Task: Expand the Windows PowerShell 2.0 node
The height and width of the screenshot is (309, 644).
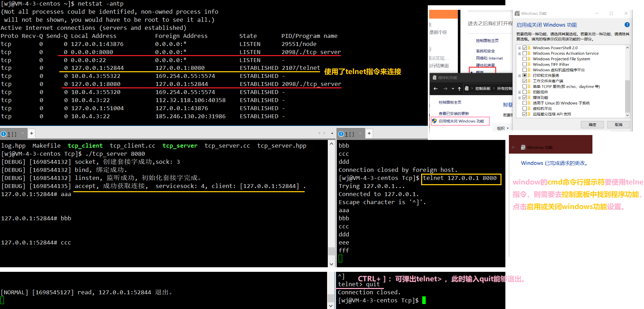Action: pos(519,48)
